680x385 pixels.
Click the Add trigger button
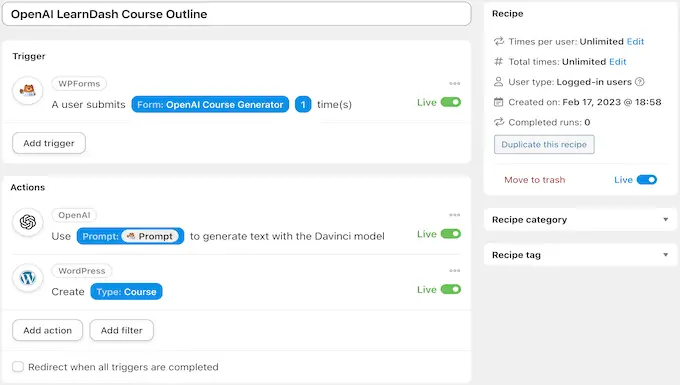(49, 143)
